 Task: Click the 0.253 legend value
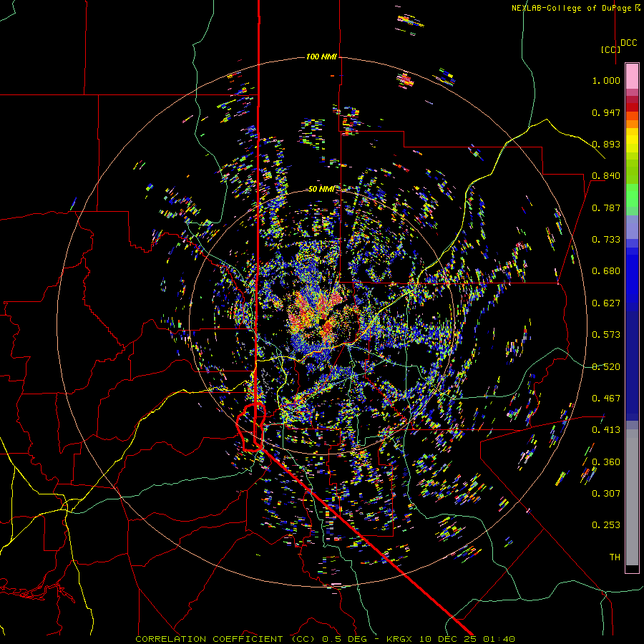point(606,525)
